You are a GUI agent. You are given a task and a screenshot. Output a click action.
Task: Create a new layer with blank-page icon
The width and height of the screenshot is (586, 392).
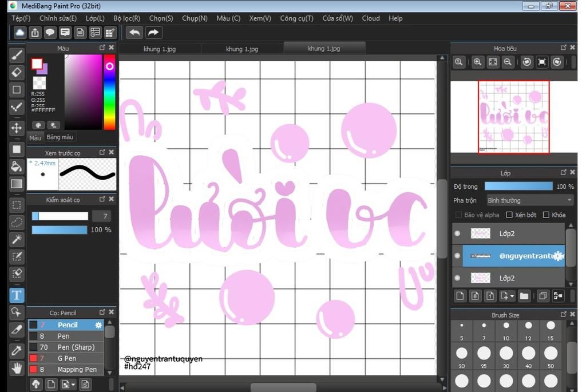click(460, 296)
